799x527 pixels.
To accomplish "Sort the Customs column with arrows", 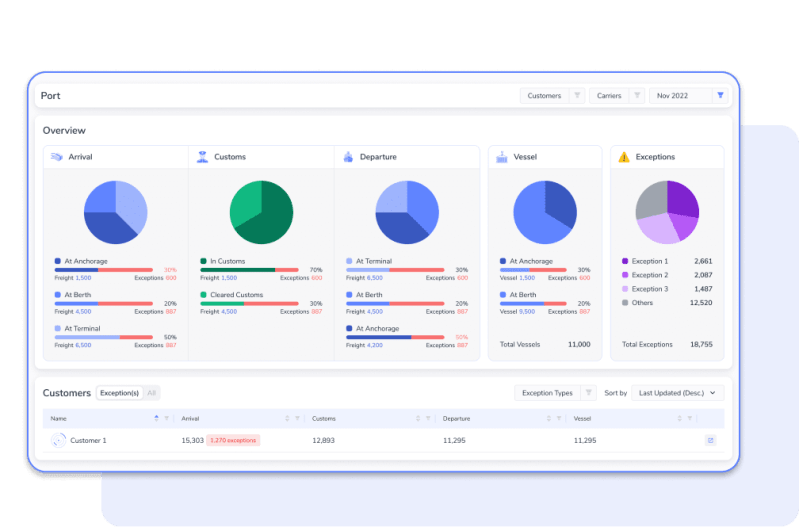I will coord(418,418).
